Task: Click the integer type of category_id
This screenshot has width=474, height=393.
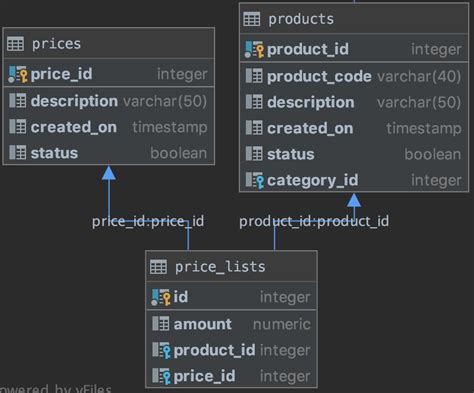Action: tap(436, 181)
